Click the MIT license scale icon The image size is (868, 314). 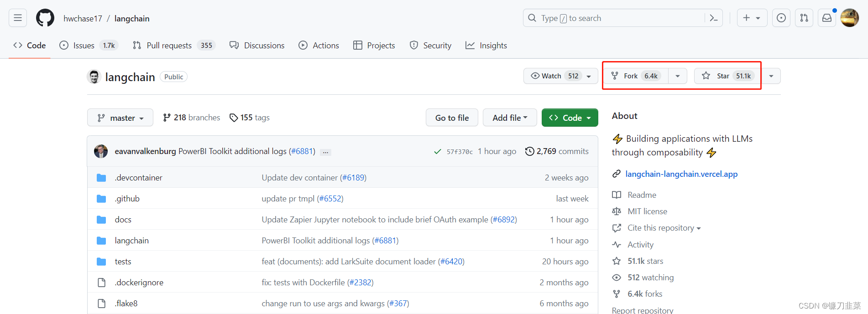617,211
